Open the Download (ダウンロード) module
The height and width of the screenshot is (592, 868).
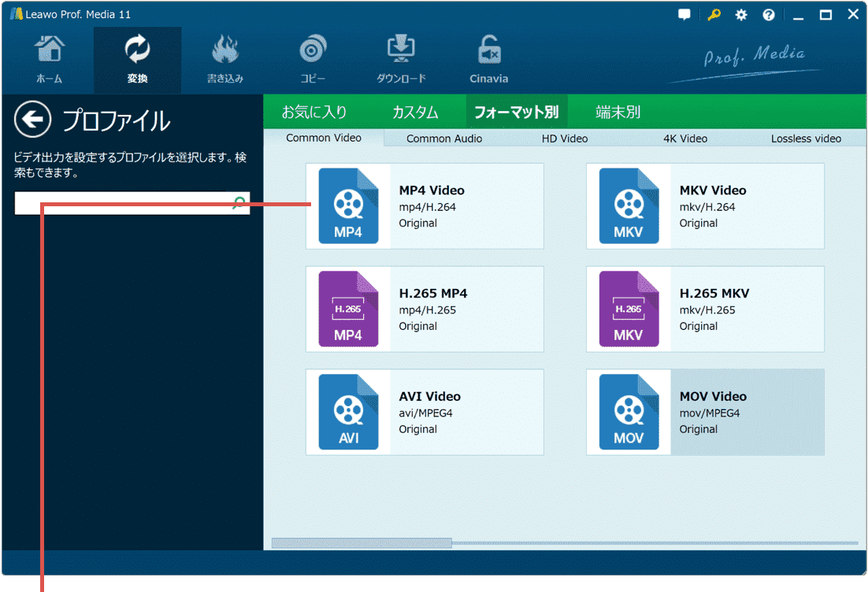[401, 60]
